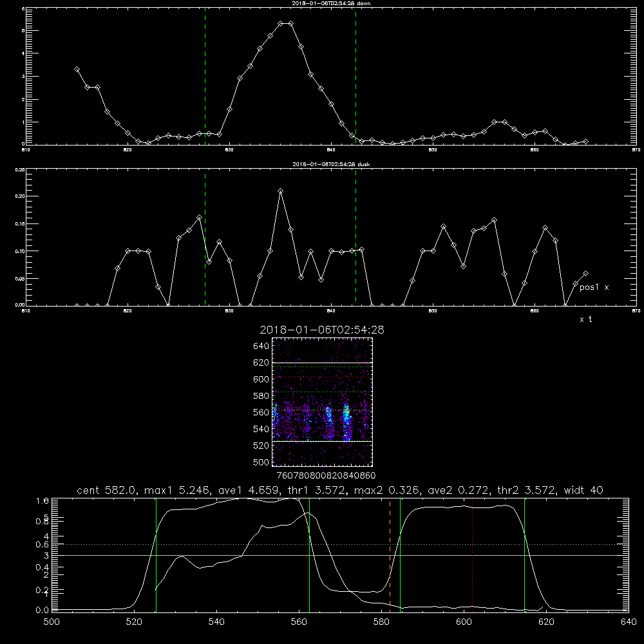Click right green dashed line in dusk plot

355,237
